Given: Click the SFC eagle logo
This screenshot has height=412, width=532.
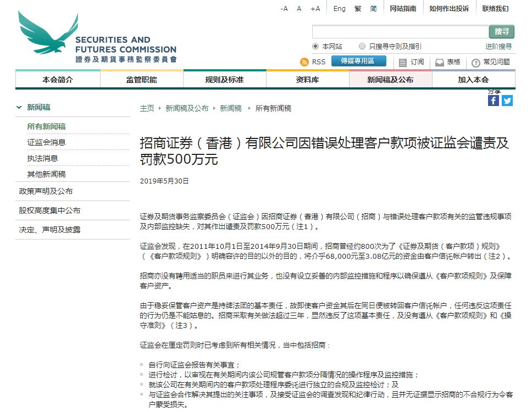Looking at the screenshot, I should tap(97, 37).
